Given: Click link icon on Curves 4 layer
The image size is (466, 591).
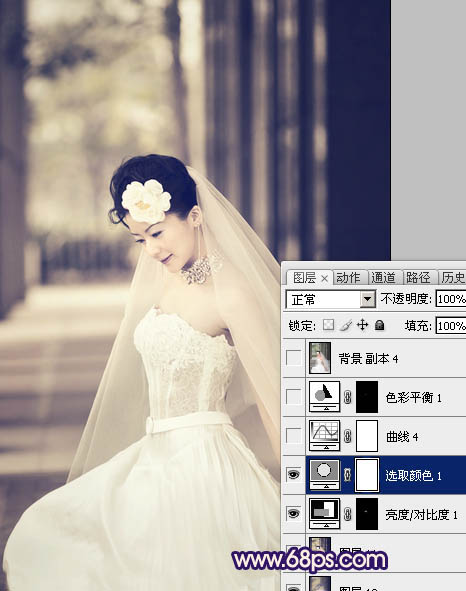Looking at the screenshot, I should coord(348,436).
